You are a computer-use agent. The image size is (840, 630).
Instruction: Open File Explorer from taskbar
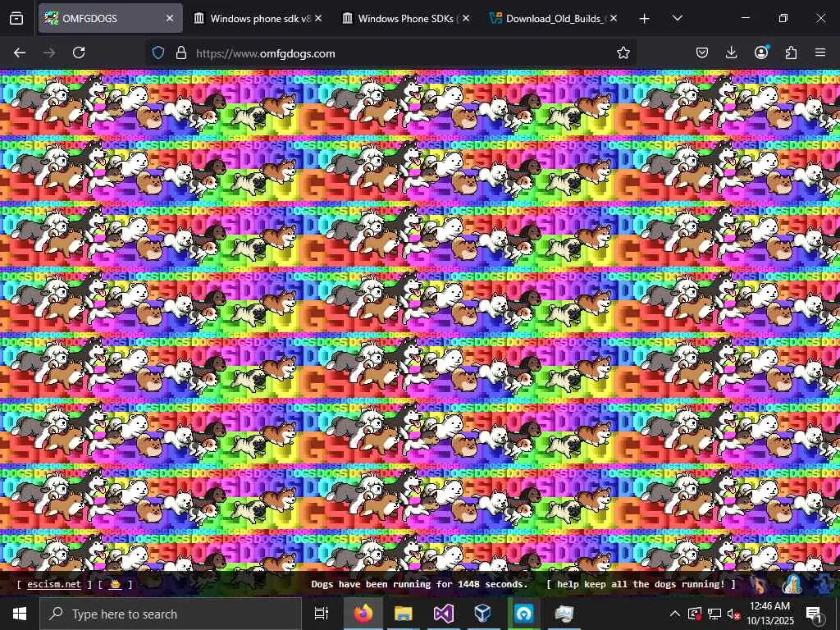[x=404, y=614]
